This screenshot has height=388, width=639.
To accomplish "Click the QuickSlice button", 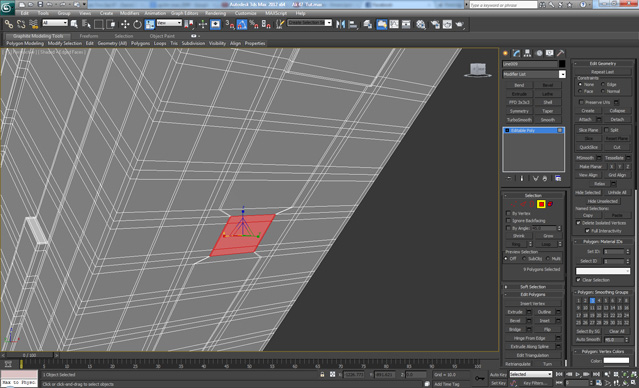I will click(589, 147).
